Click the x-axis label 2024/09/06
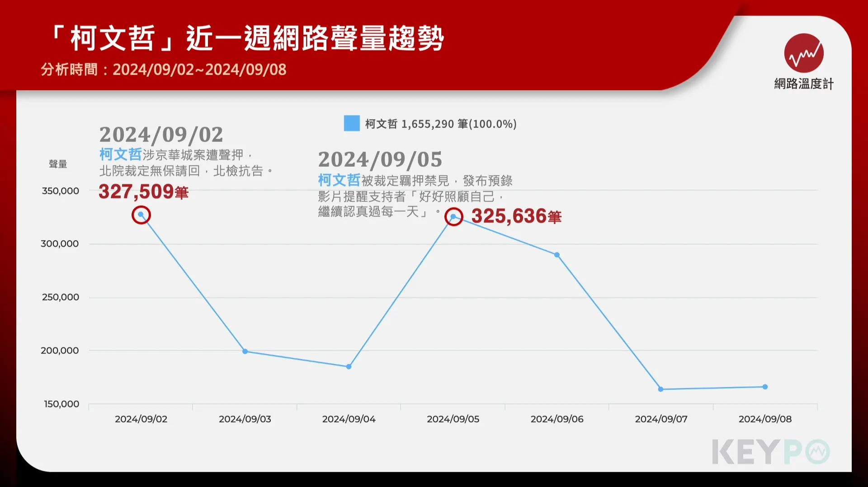Screen dimensions: 868x487 (x=557, y=419)
